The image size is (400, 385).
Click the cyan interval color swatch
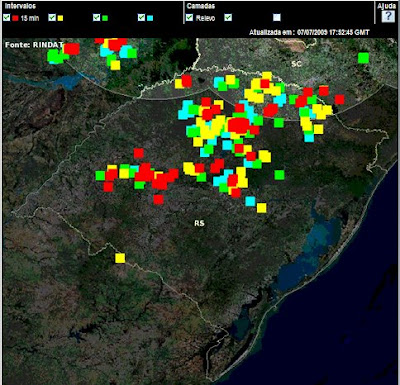[x=150, y=18]
